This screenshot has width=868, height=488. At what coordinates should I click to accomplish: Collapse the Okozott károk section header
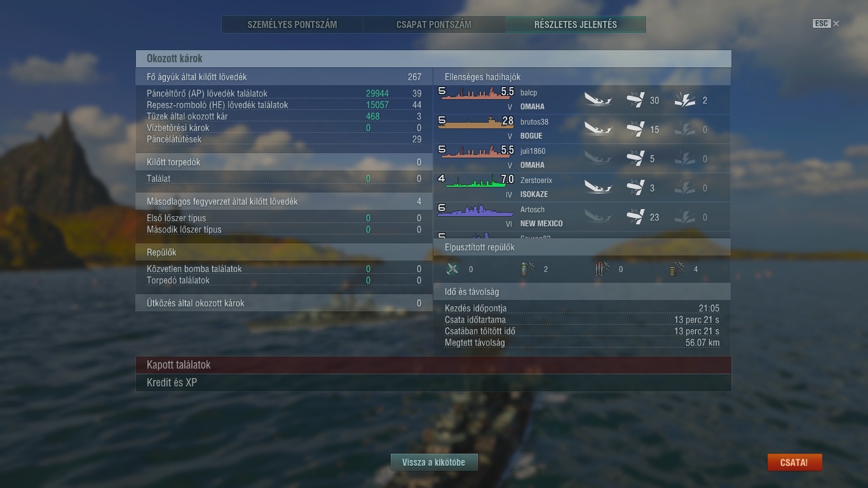point(433,58)
